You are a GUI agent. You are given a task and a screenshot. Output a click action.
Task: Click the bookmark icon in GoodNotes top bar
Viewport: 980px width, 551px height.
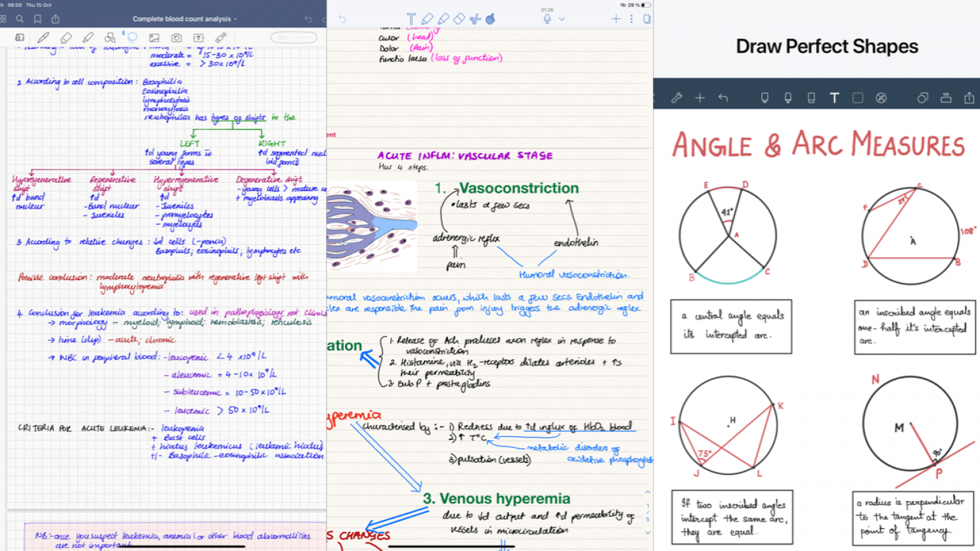(x=38, y=18)
